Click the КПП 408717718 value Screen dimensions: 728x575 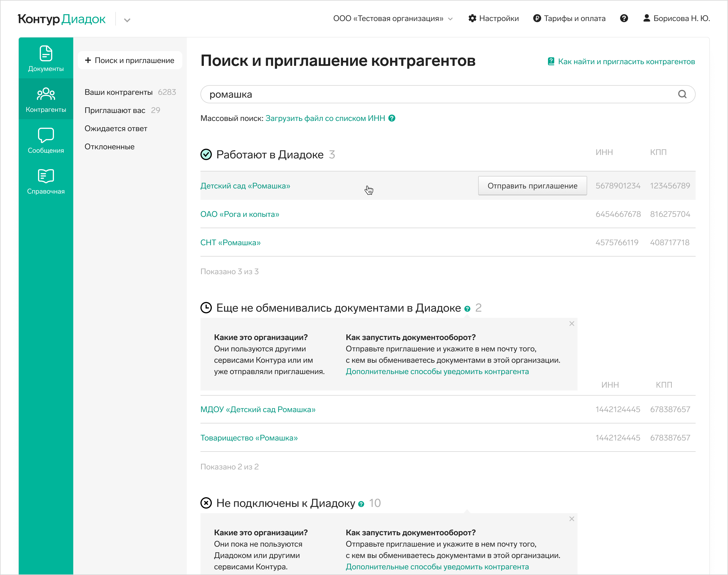pos(670,242)
